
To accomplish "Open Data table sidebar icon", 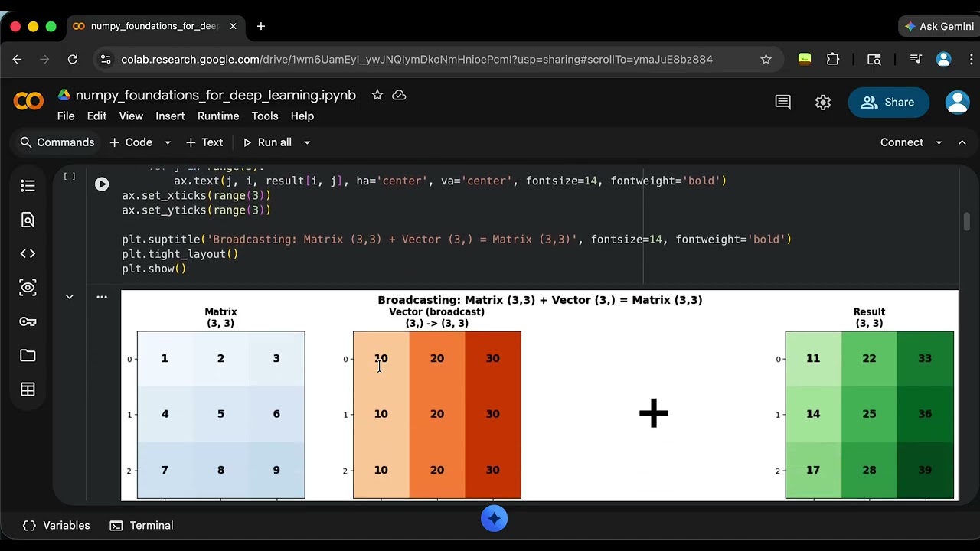I will point(28,390).
